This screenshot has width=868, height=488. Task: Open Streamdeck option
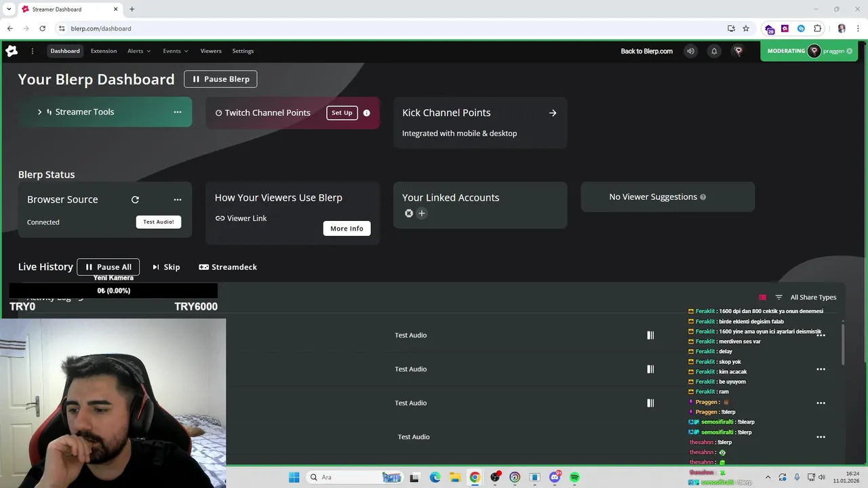(x=228, y=267)
